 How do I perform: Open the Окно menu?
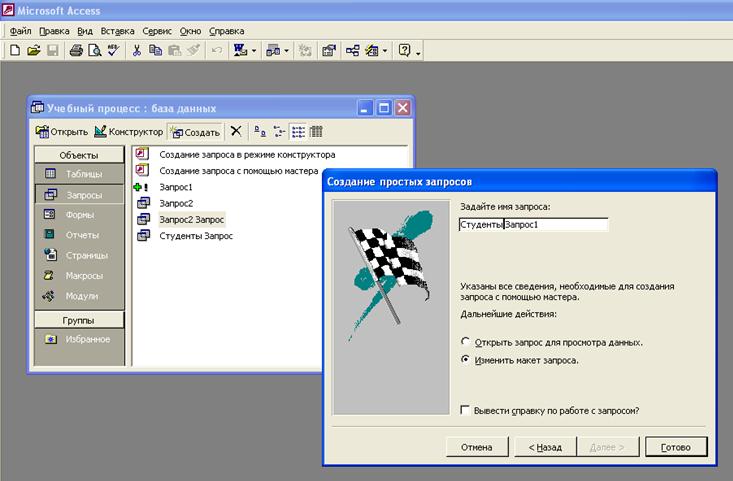[x=190, y=31]
